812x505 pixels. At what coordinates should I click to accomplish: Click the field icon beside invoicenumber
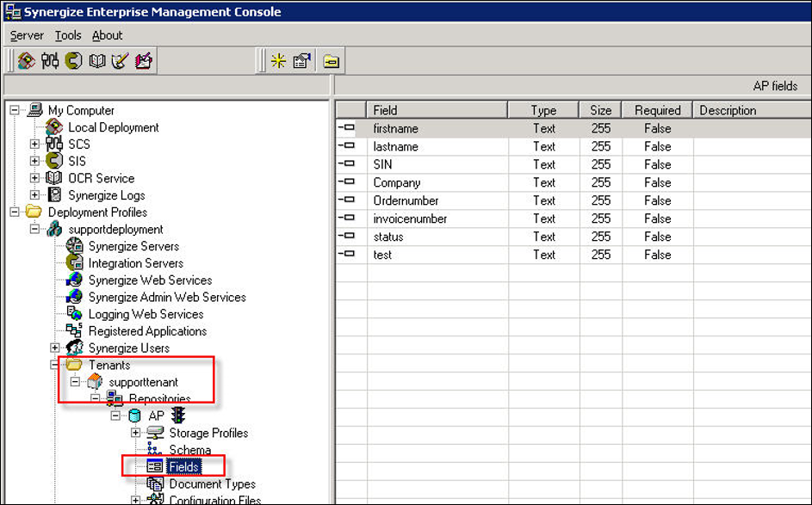346,218
